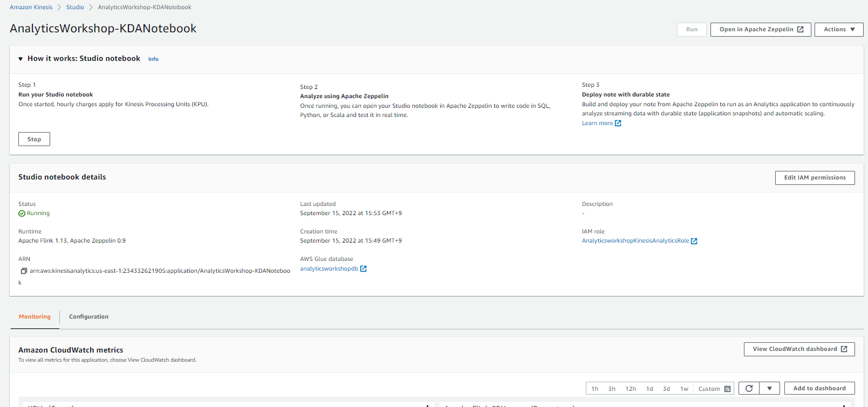Click the Creation time timestamp 15:49
Viewport: 868px width, 407px height.
pos(351,241)
